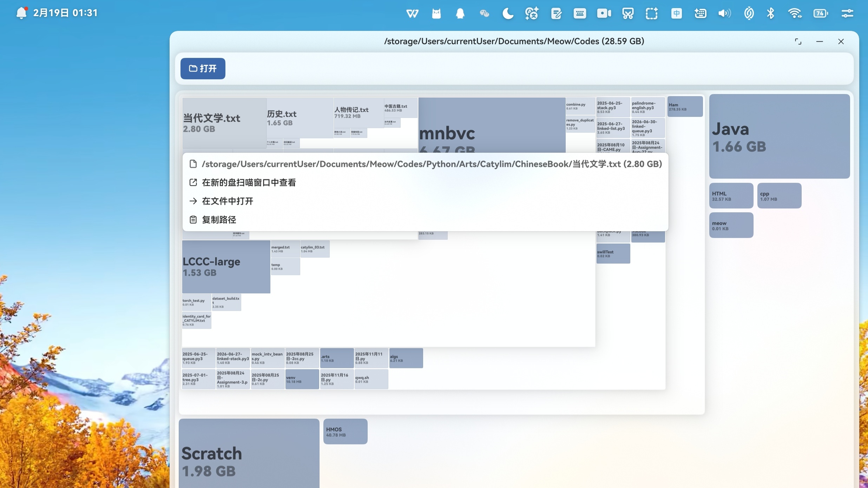Click the screen recorder camera icon
This screenshot has height=488, width=868.
604,14
